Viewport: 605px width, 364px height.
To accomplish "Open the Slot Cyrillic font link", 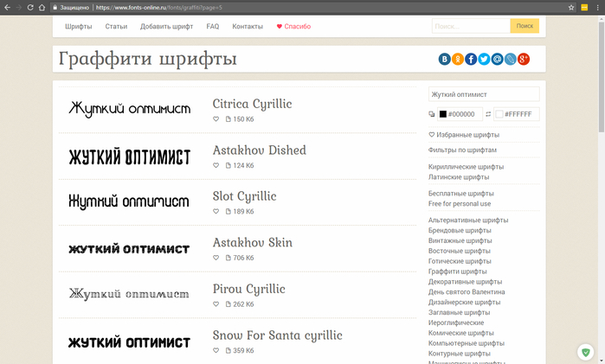I will click(245, 196).
